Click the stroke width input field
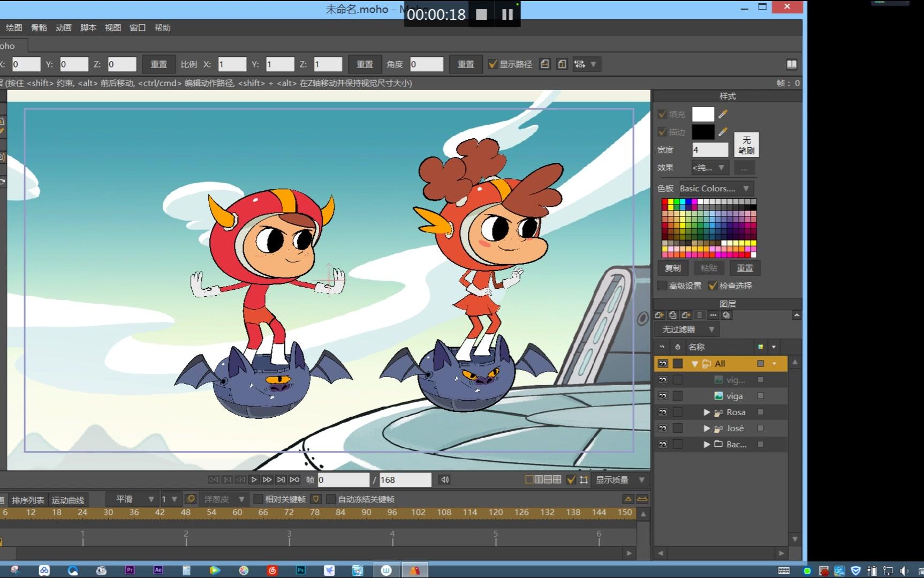This screenshot has width=924, height=578. tap(710, 150)
